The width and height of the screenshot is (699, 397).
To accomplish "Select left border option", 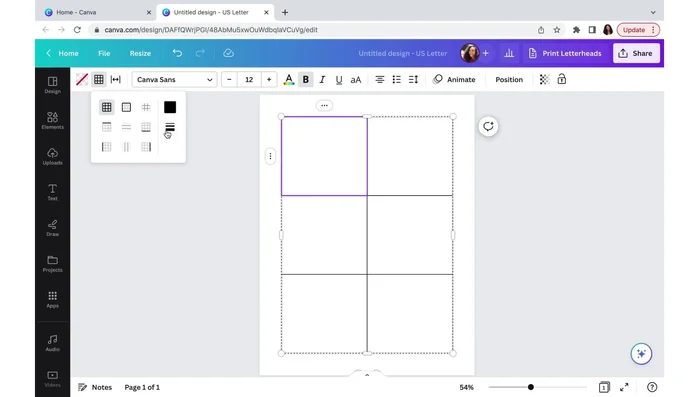I will coord(107,147).
